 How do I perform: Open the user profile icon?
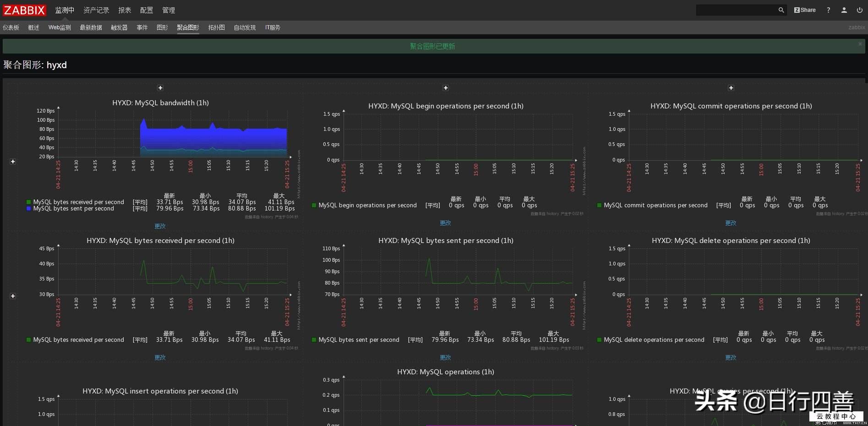844,10
